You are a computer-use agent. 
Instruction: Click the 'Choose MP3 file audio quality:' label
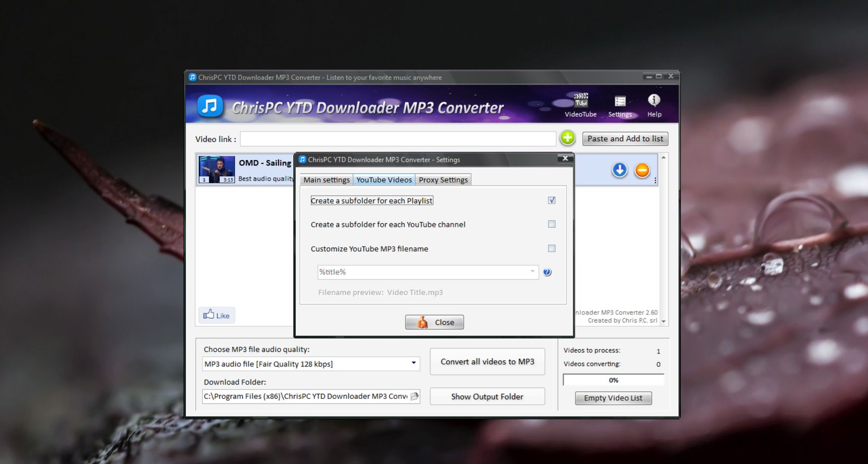coord(256,350)
